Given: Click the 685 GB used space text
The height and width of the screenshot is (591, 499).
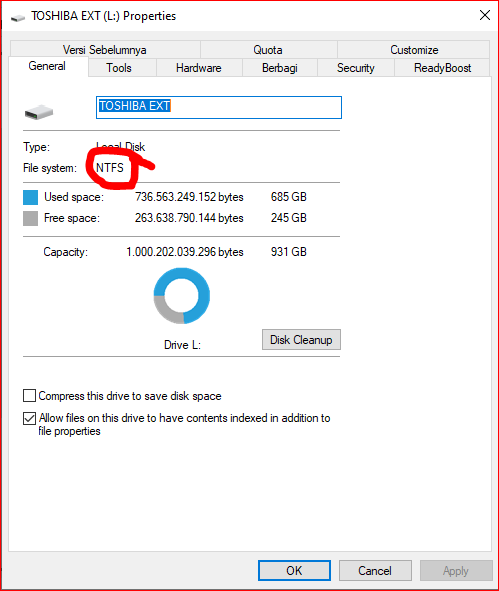Looking at the screenshot, I should (x=289, y=197).
